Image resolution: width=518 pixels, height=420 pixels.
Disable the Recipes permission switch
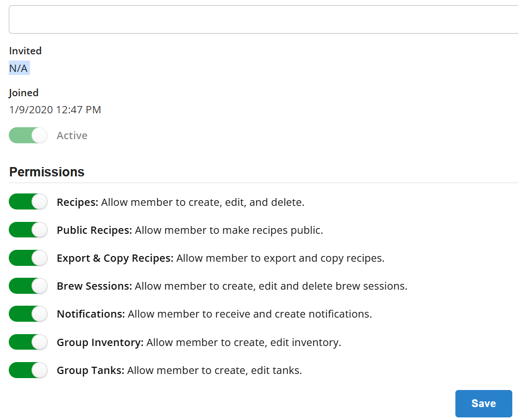(x=28, y=202)
